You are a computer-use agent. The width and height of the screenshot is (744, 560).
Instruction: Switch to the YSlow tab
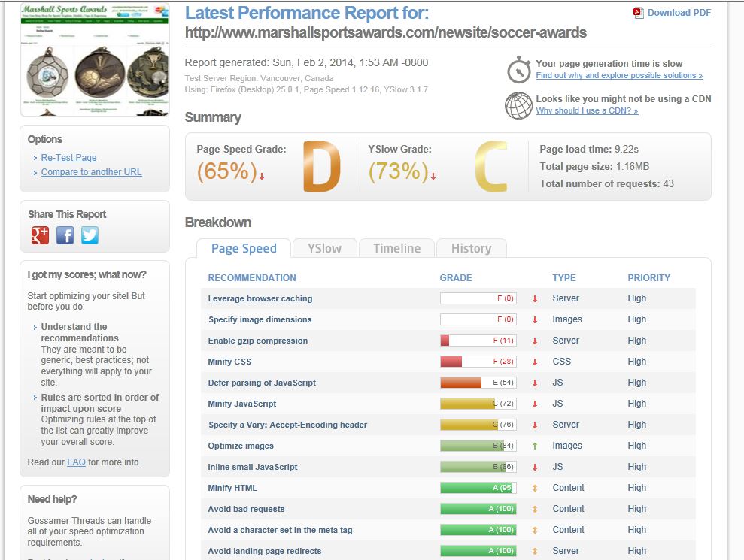[x=324, y=249]
